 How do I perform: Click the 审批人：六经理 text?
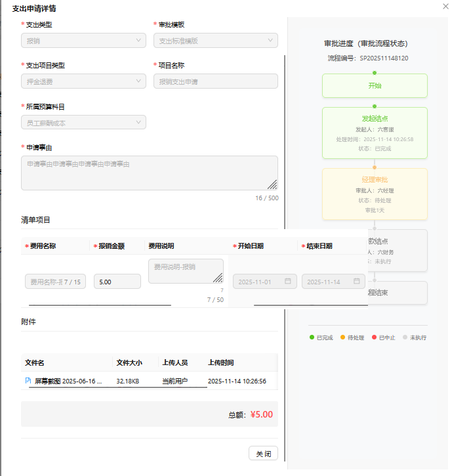point(375,190)
